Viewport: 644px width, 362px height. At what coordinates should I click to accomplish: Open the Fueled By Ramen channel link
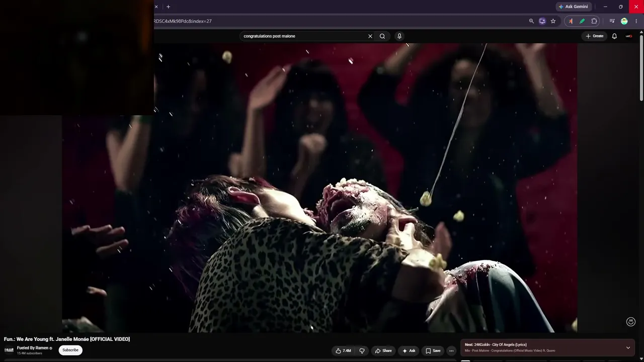click(33, 348)
